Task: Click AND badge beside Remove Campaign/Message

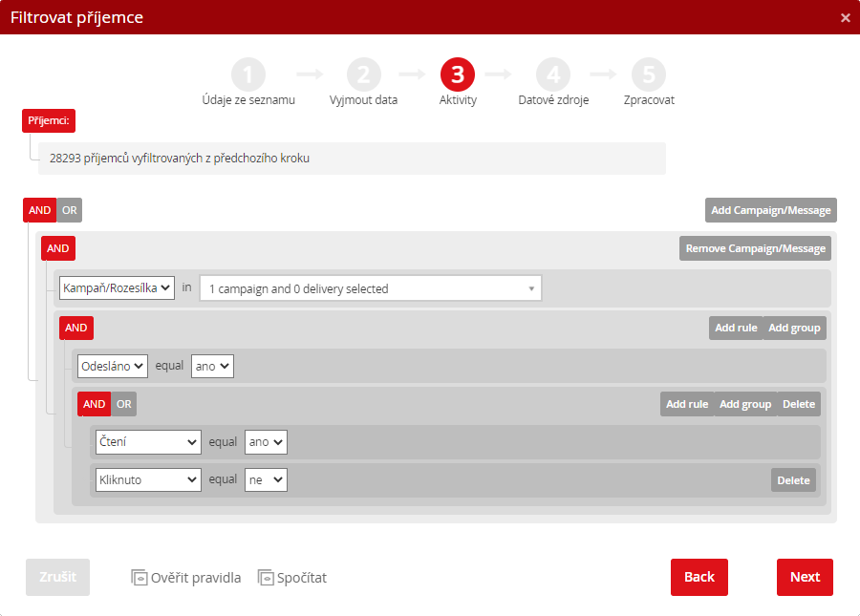Action: [x=58, y=249]
